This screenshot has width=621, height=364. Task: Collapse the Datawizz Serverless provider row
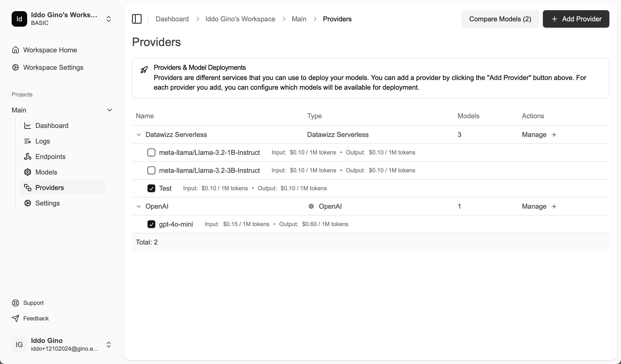(x=139, y=135)
